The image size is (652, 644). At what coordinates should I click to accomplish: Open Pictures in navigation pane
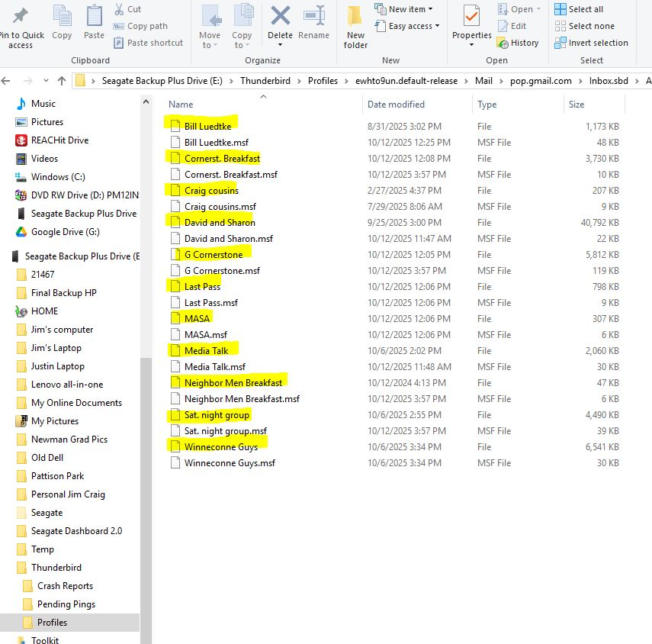click(39, 122)
